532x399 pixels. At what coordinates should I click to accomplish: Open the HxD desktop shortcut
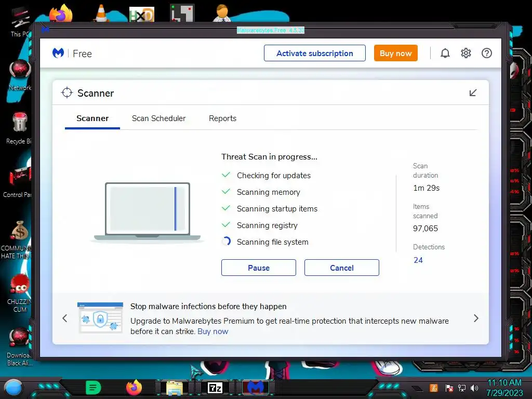142,15
